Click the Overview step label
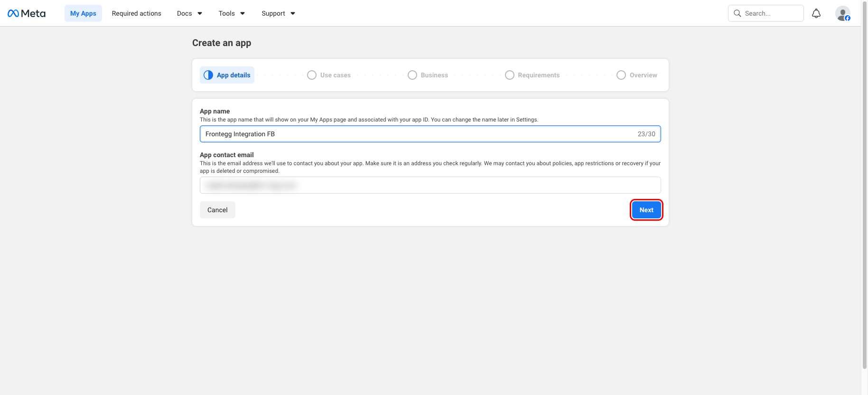 click(644, 75)
